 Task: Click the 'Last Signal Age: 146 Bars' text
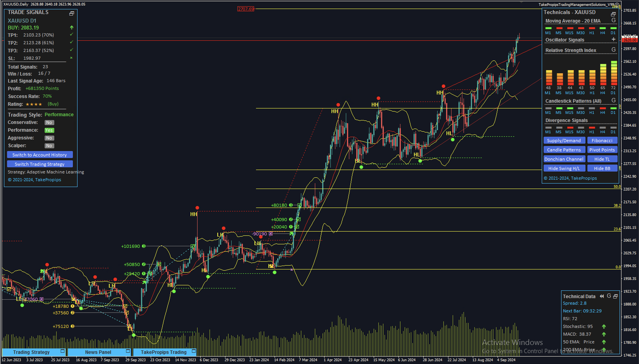(36, 81)
